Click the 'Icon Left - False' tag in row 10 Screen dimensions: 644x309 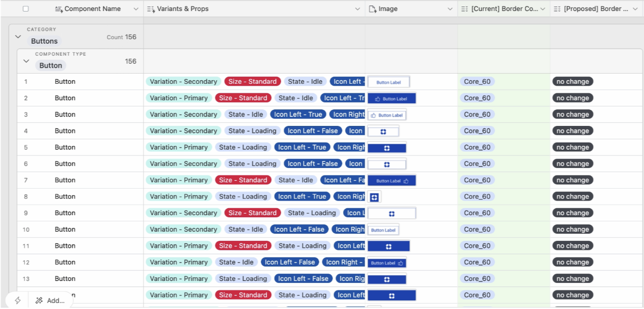coord(299,229)
